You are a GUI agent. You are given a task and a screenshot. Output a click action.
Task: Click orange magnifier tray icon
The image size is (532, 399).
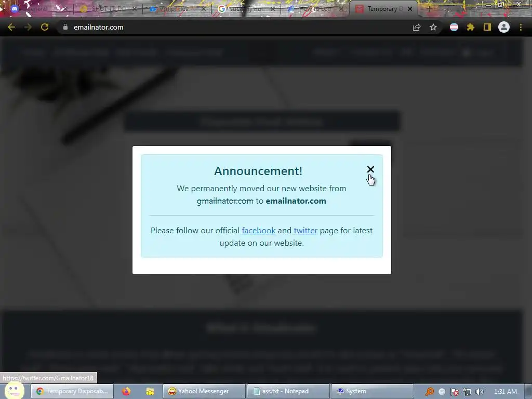pos(430,392)
